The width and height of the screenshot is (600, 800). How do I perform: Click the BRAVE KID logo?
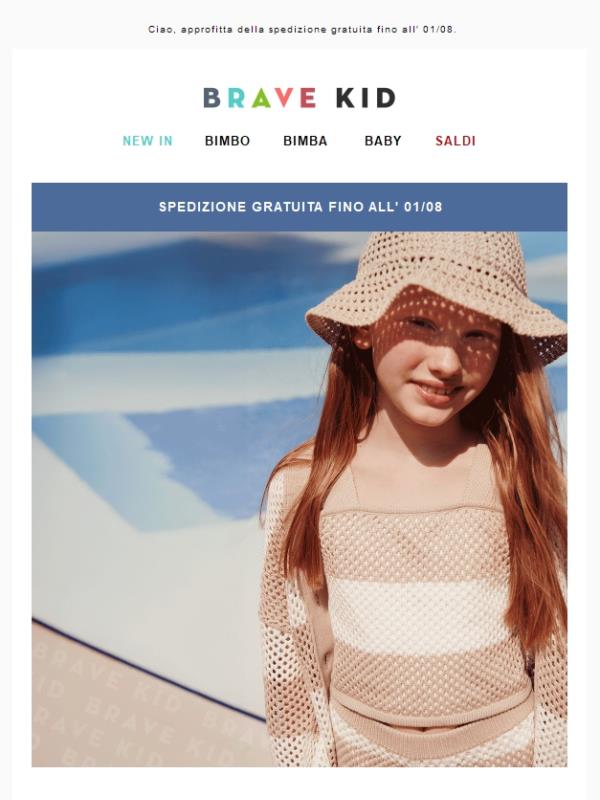pyautogui.click(x=299, y=98)
